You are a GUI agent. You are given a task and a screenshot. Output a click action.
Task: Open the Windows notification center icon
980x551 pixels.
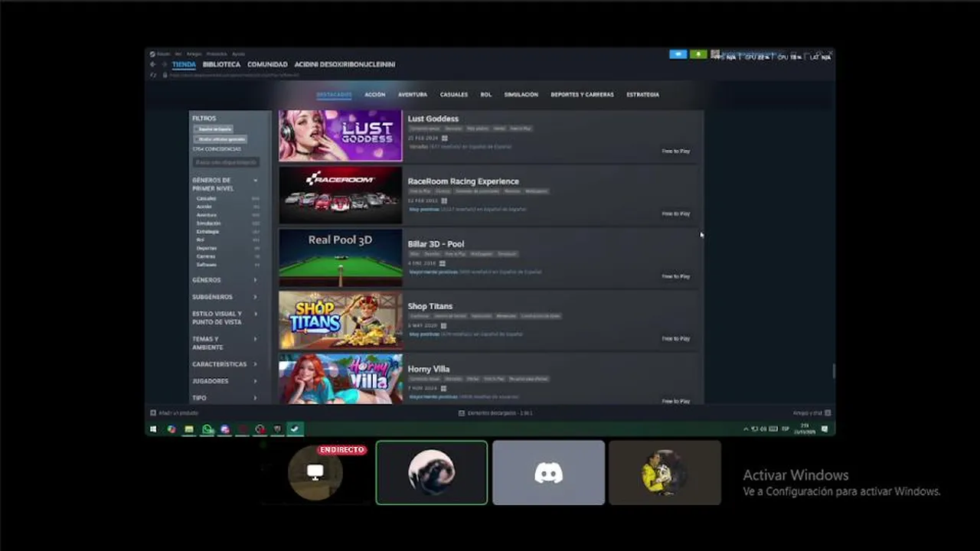click(x=825, y=429)
